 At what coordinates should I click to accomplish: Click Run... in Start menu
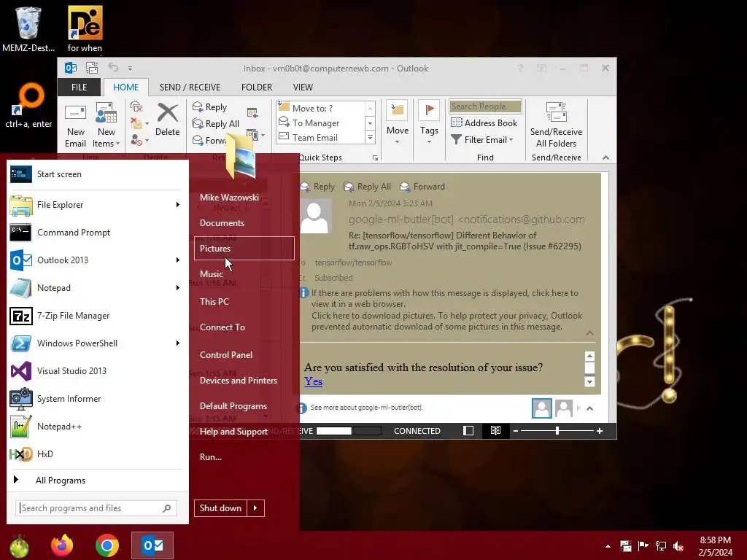(211, 457)
